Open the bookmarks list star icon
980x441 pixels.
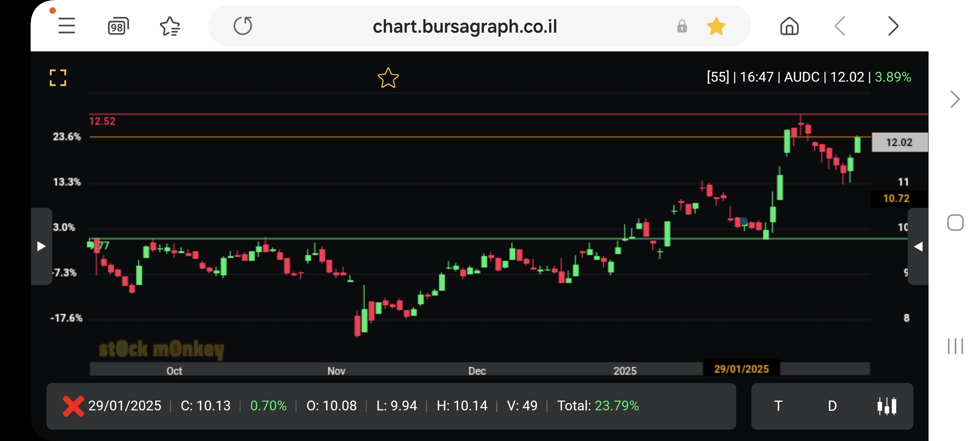(x=170, y=27)
